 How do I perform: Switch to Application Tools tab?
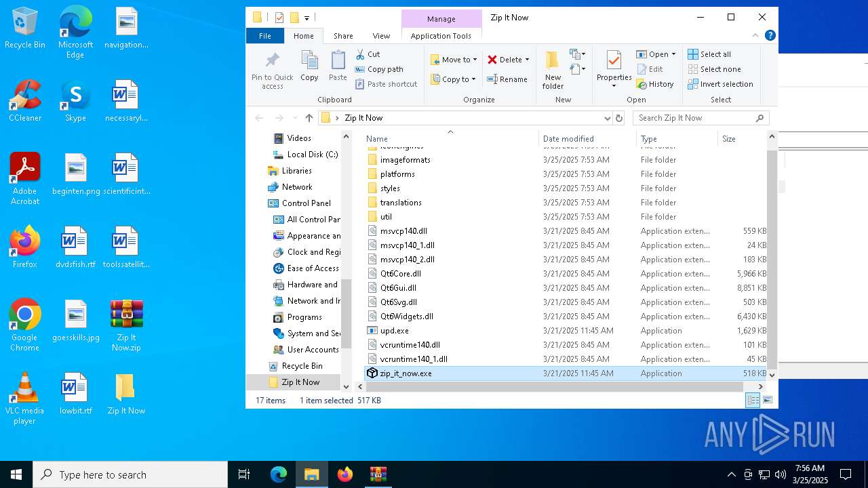tap(441, 36)
